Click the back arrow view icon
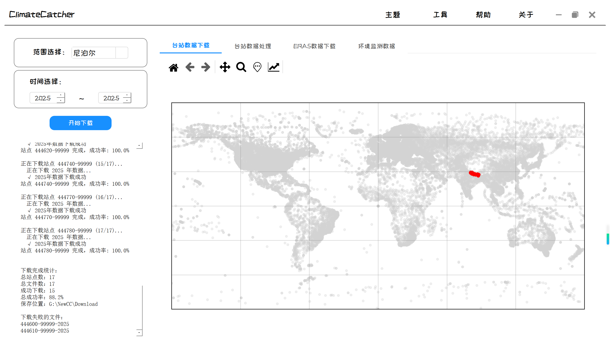Screen dimensions: 610x364 click(190, 67)
